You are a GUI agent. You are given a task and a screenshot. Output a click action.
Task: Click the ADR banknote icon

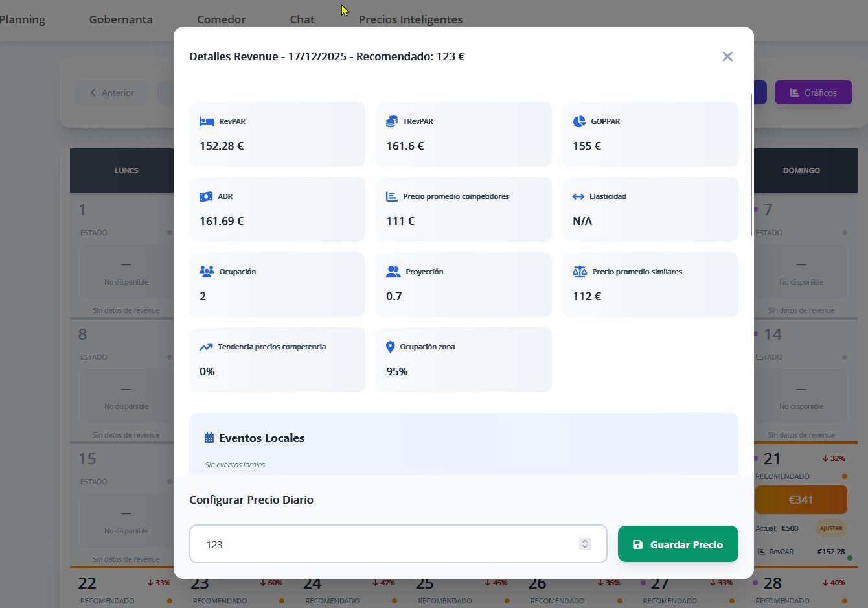[x=206, y=196]
